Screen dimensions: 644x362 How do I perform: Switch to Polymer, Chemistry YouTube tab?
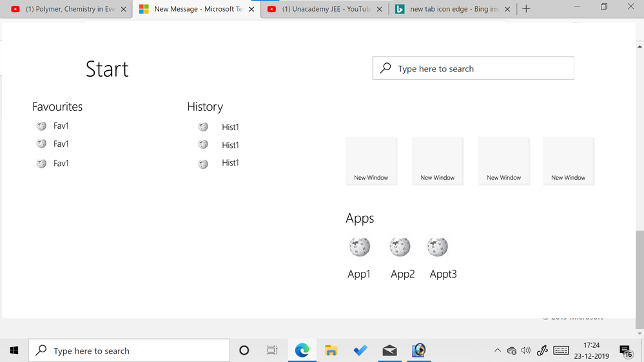(x=66, y=9)
